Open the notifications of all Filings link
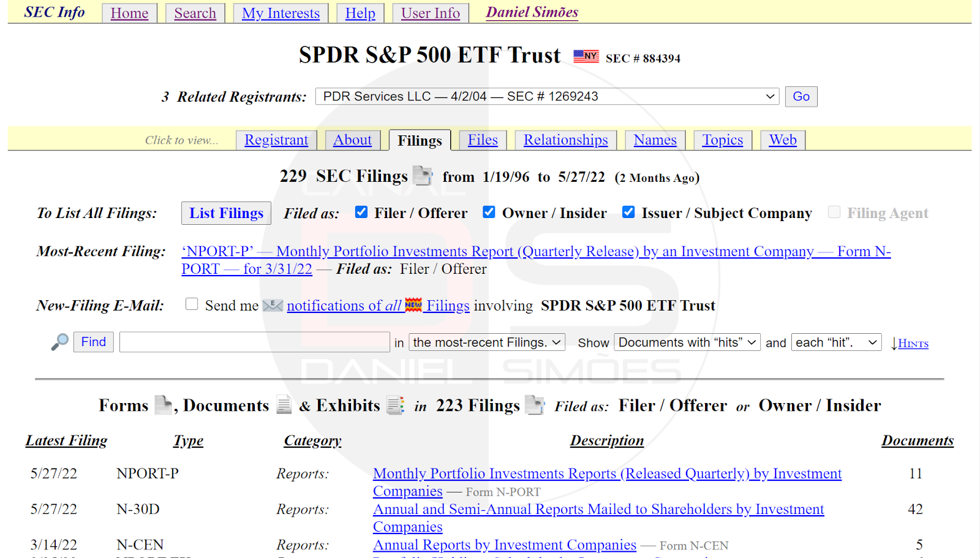 [x=378, y=305]
